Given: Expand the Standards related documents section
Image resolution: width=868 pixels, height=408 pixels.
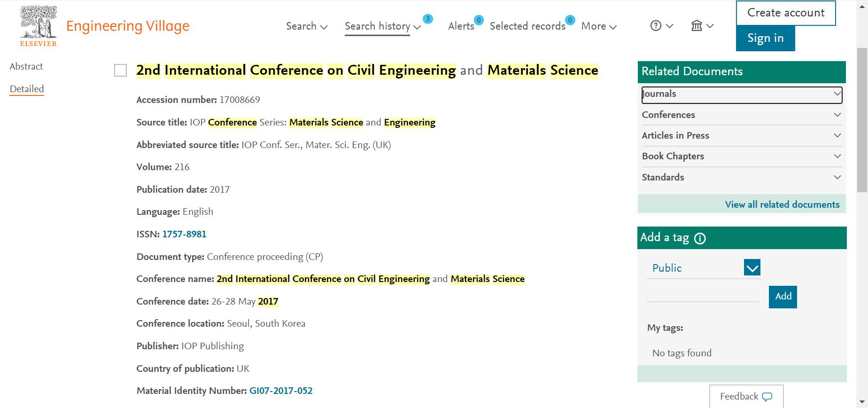Looking at the screenshot, I should point(742,177).
